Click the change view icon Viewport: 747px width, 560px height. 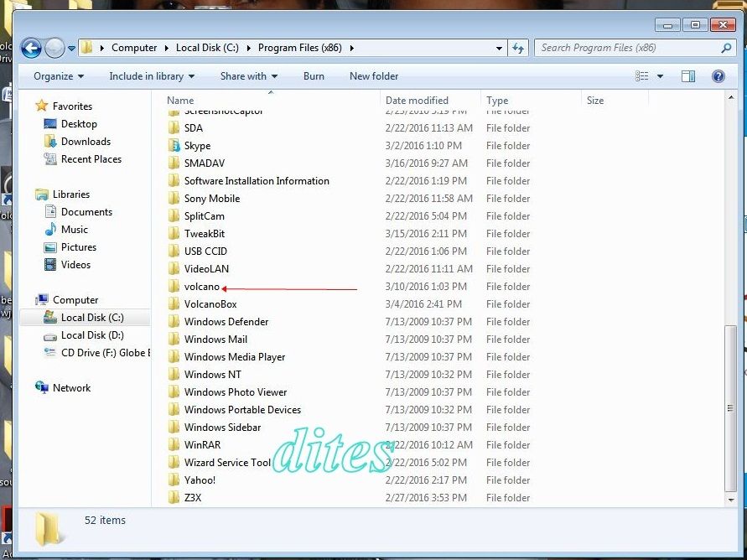pos(641,76)
